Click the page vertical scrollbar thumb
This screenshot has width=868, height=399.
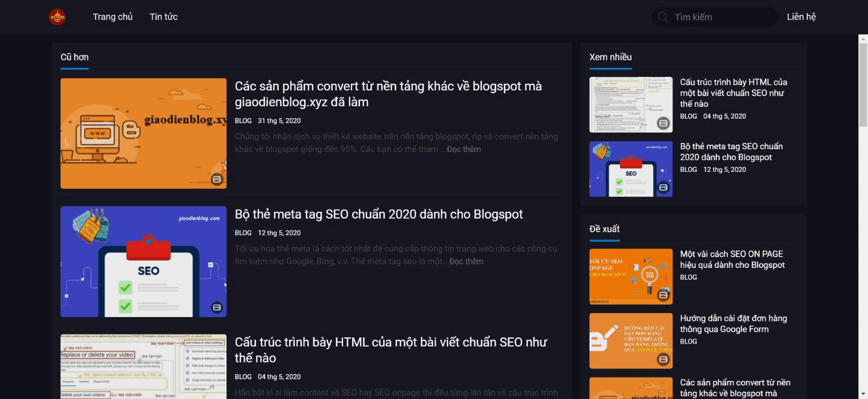863,85
